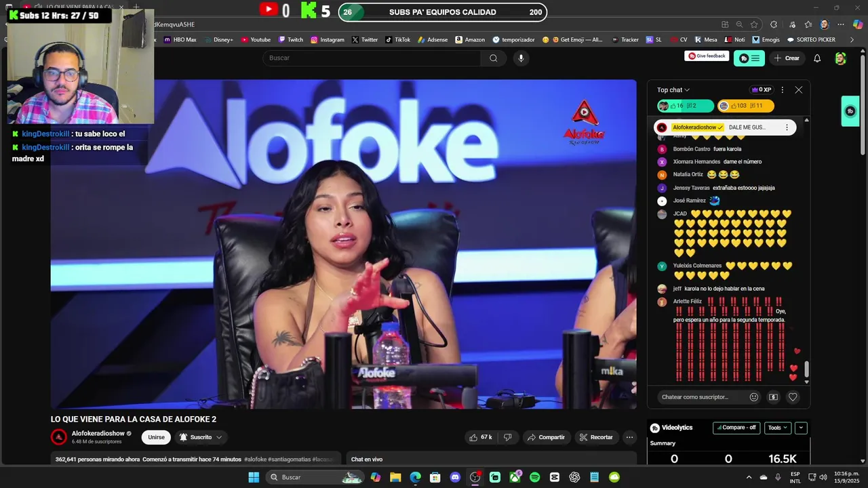Viewport: 868px width, 488px height.
Task: Click live chat scrollbar thumb
Action: point(806,369)
